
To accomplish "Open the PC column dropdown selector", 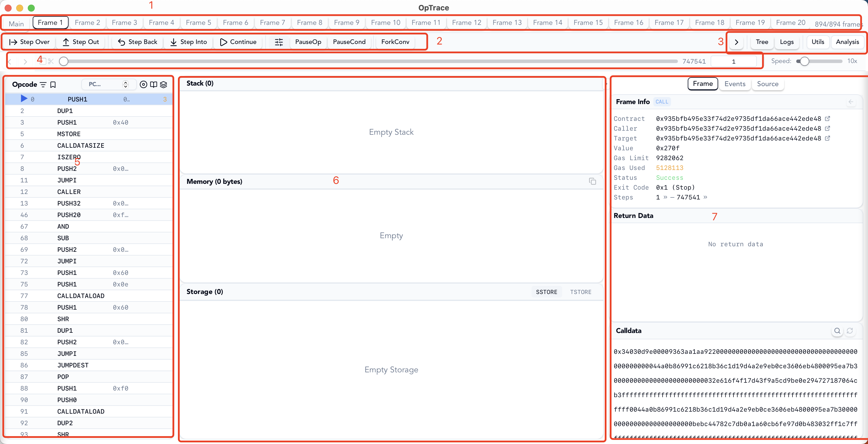I will tap(108, 84).
